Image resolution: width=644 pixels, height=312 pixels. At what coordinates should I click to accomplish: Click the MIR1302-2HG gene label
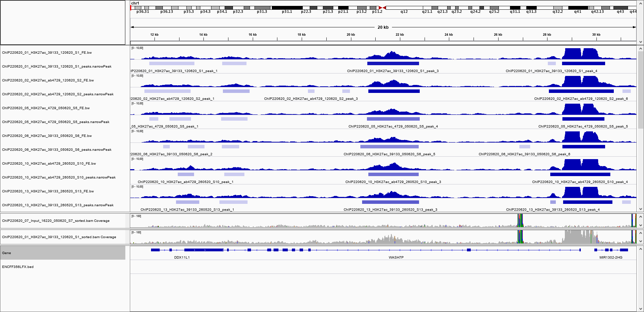pyautogui.click(x=611, y=258)
